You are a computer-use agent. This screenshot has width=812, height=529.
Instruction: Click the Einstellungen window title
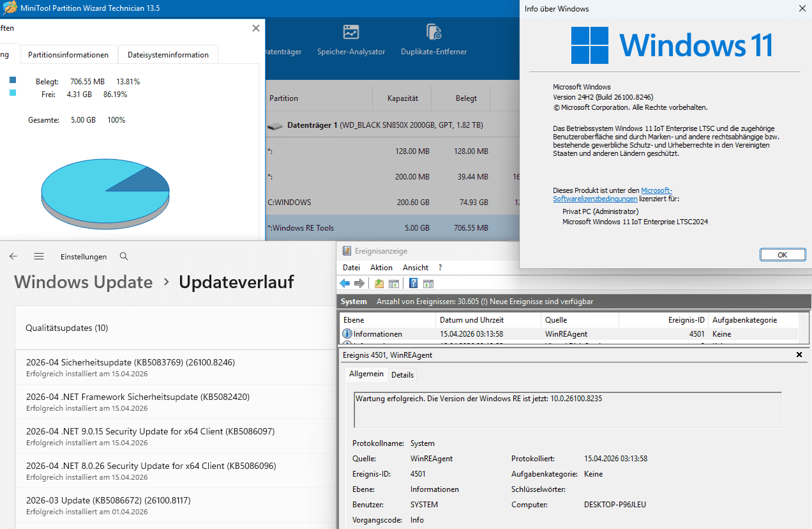84,256
